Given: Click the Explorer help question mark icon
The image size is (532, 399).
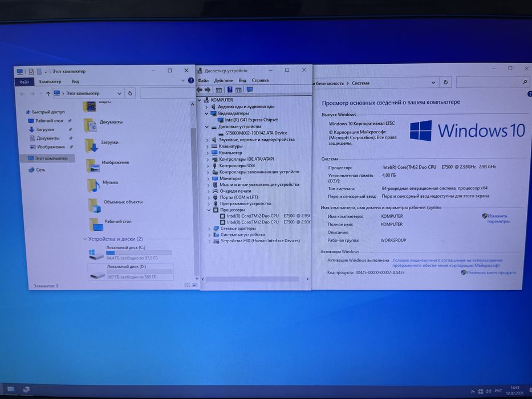Looking at the screenshot, I should tap(190, 81).
